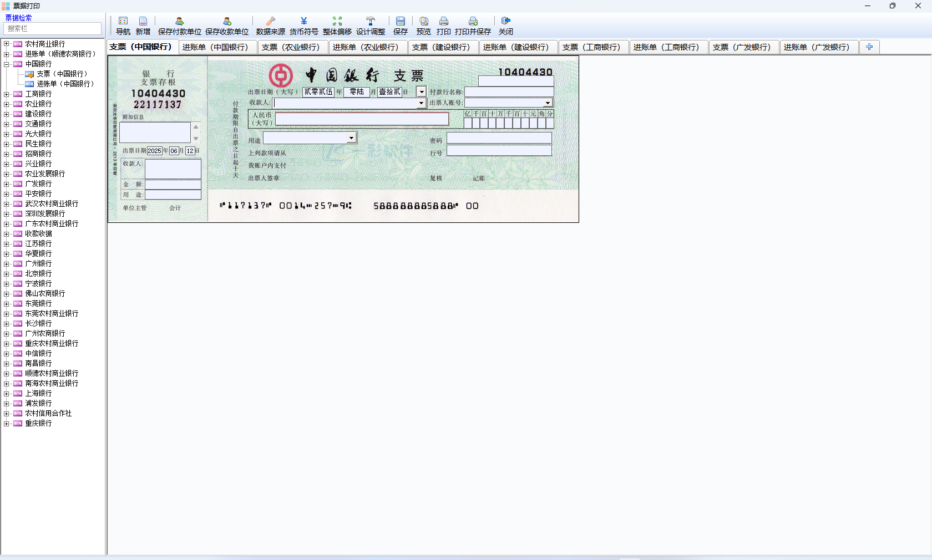Open 设计调整 design adjustment tool
The width and height of the screenshot is (932, 560).
click(371, 26)
